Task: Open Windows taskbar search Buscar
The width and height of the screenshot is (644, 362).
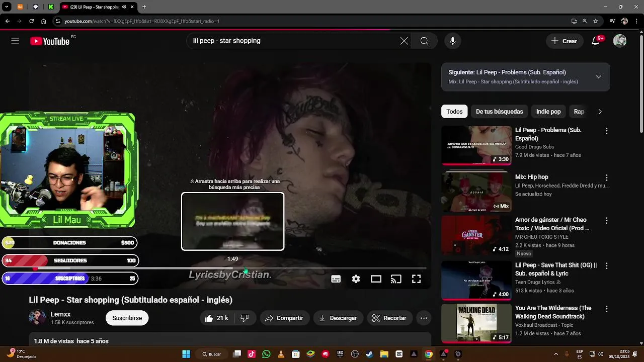Action: (212, 354)
